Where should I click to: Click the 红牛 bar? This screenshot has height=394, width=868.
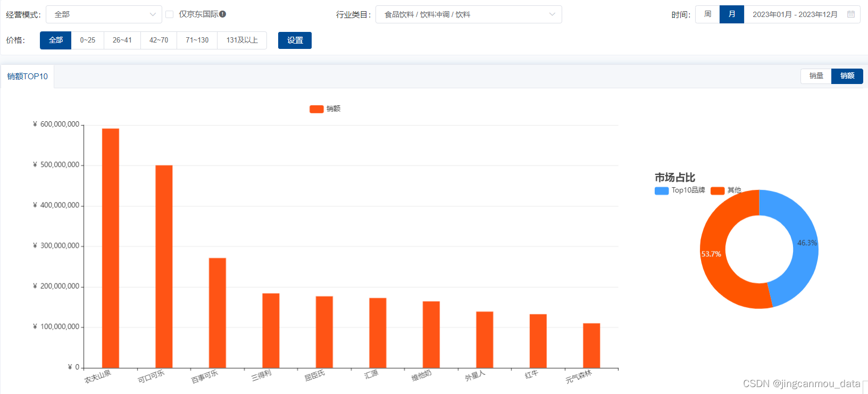[x=538, y=341]
